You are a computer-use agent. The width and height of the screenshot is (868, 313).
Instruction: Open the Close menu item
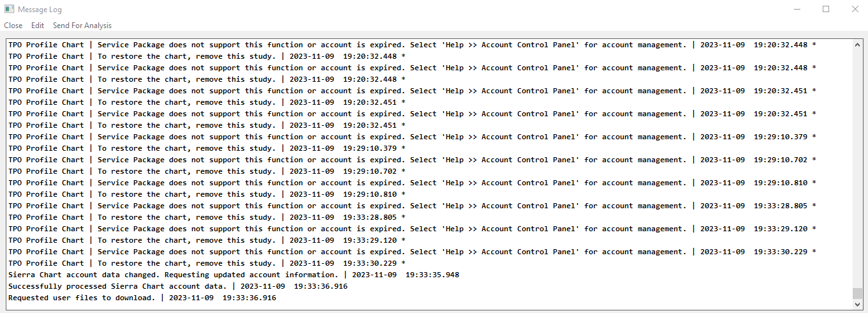(13, 26)
